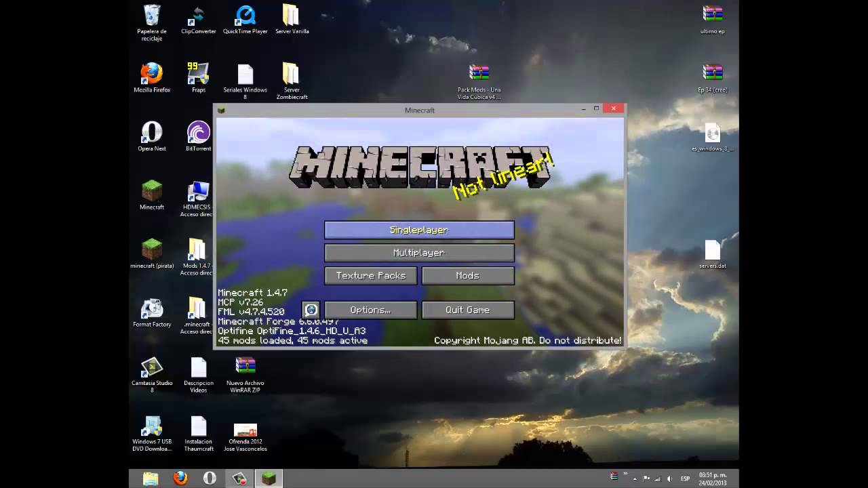Open Windows 7 USB DVD Download shortcut
Image resolution: width=868 pixels, height=488 pixels.
[x=152, y=434]
